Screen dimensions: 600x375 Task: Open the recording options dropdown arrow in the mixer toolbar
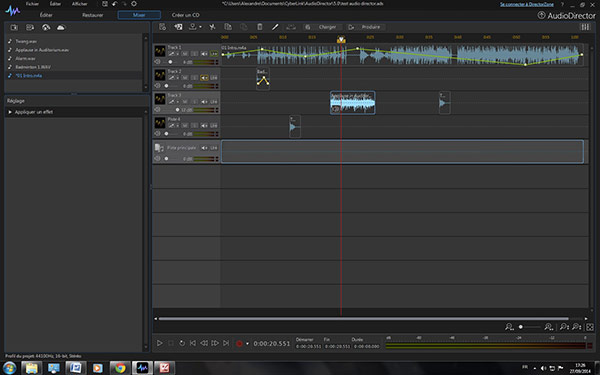tap(200, 27)
